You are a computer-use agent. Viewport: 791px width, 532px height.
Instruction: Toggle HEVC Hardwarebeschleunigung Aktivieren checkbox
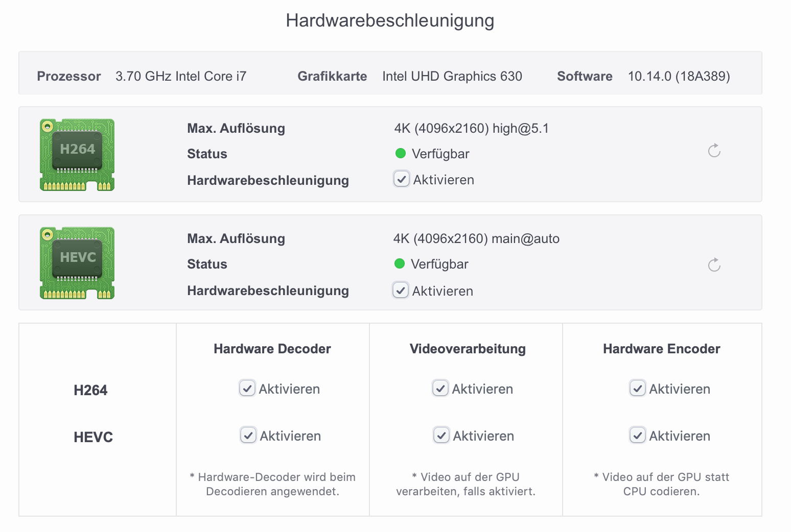401,291
